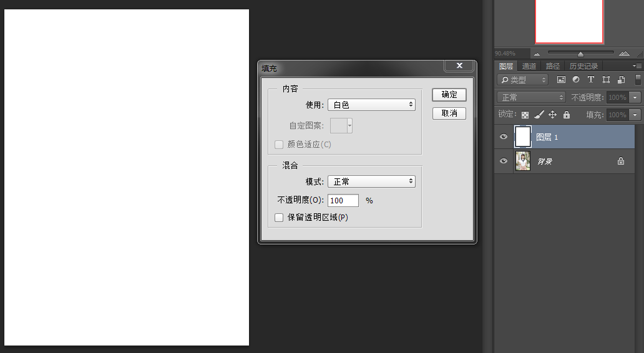The image size is (644, 353).
Task: Select the 图层 1 layer thumbnail
Action: 523,137
